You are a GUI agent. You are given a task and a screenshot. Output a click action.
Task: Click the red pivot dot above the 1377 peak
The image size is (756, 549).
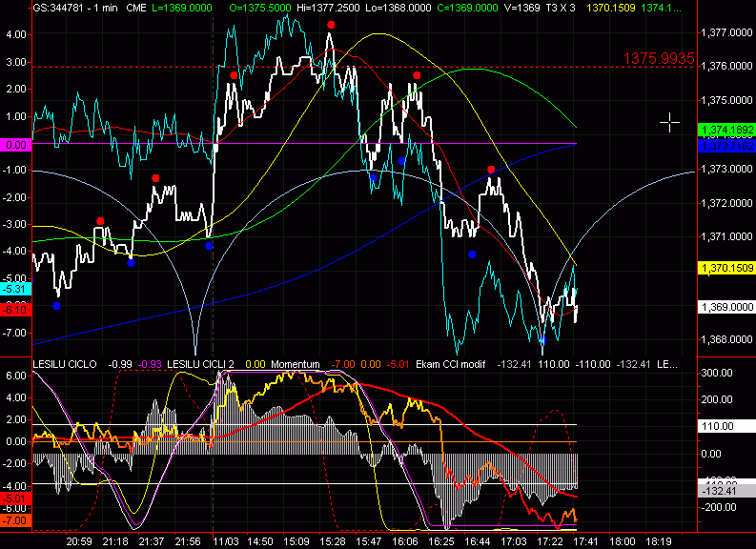point(331,25)
